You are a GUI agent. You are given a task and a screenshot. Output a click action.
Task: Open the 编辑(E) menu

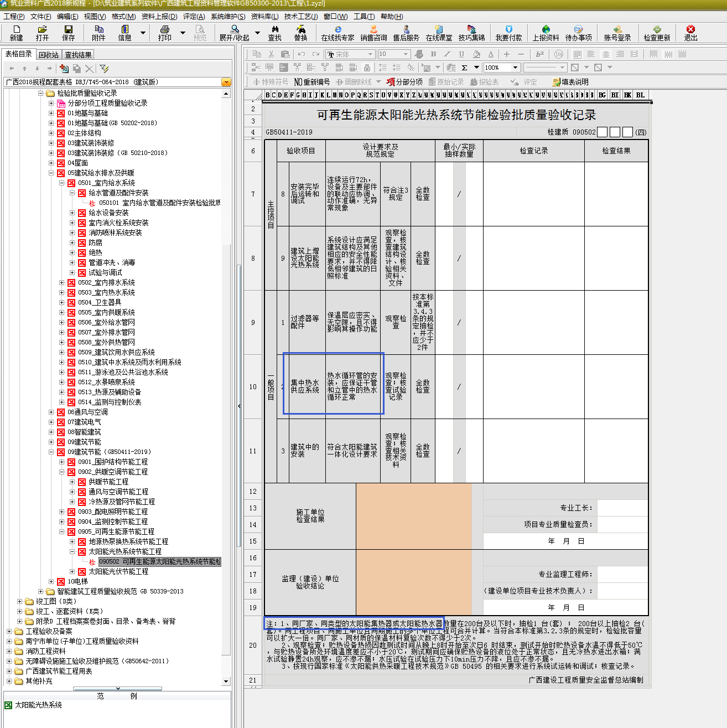click(x=67, y=17)
